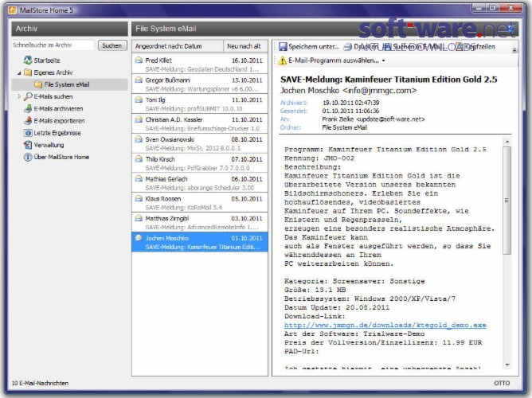Click the Schnellsuche im Archiv search field
The image size is (532, 398).
coord(53,45)
